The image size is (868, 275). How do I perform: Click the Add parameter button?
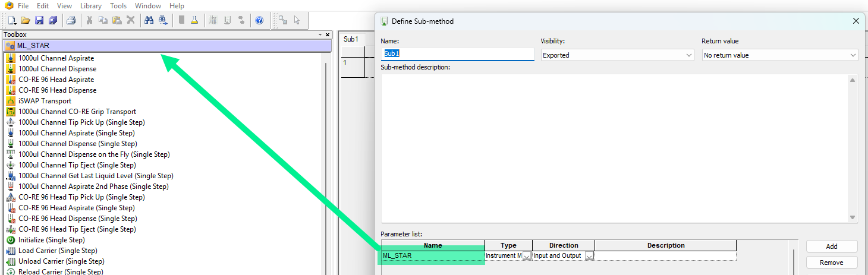point(832,246)
